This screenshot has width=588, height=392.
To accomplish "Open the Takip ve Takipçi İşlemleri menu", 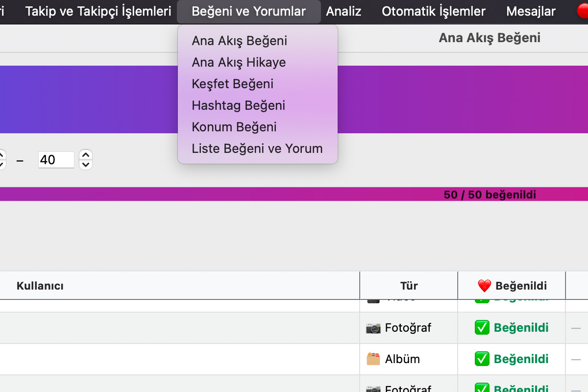I will [98, 11].
